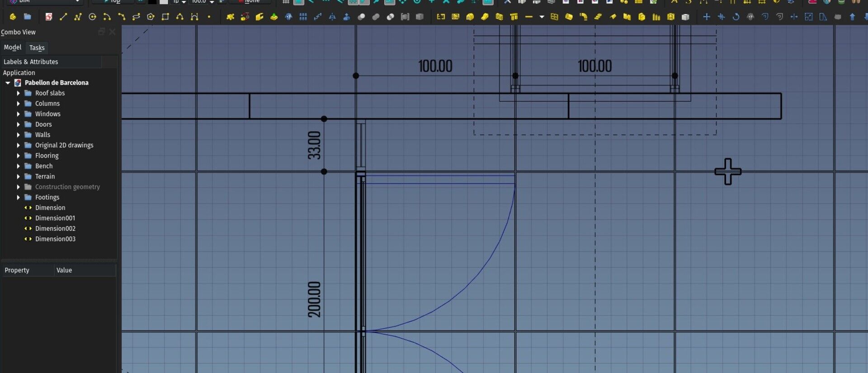Select the Scale tool
The image size is (868, 373).
click(x=809, y=17)
